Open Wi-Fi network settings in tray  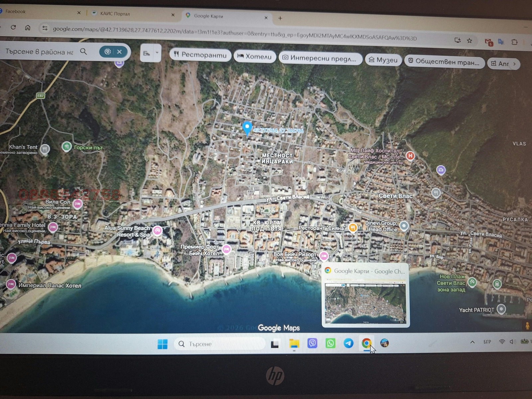point(502,342)
